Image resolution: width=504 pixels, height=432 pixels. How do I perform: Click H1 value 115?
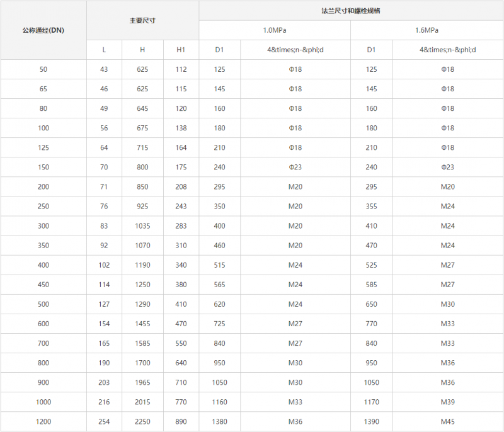click(181, 89)
